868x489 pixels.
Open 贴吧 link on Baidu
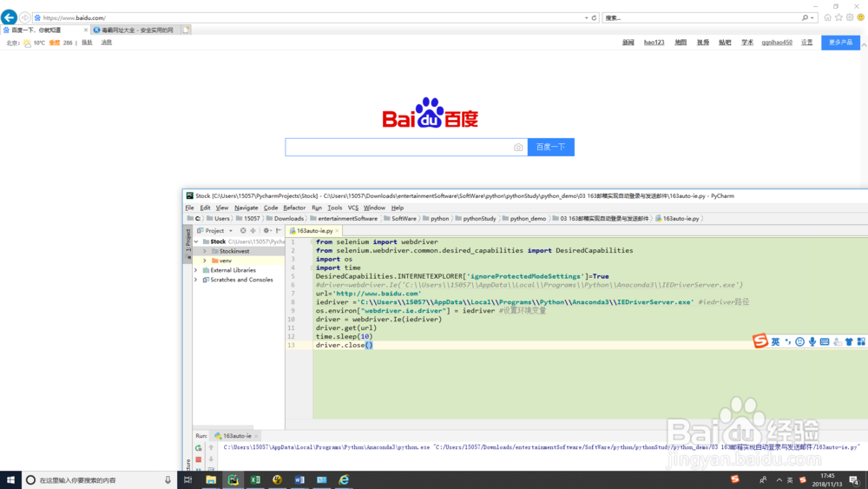point(725,42)
